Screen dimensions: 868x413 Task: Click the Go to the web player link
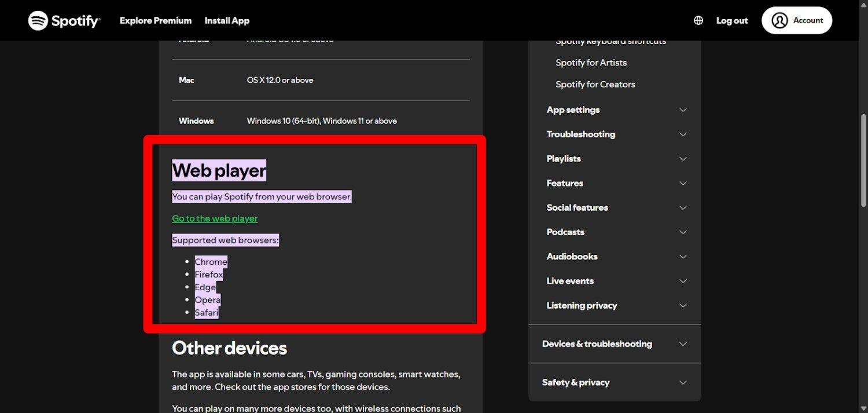point(214,218)
